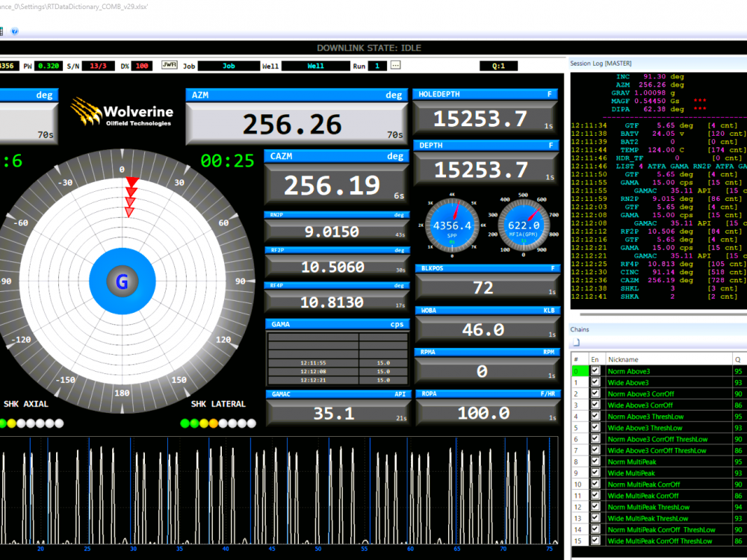Click the SPP pressure gauge

[452, 225]
